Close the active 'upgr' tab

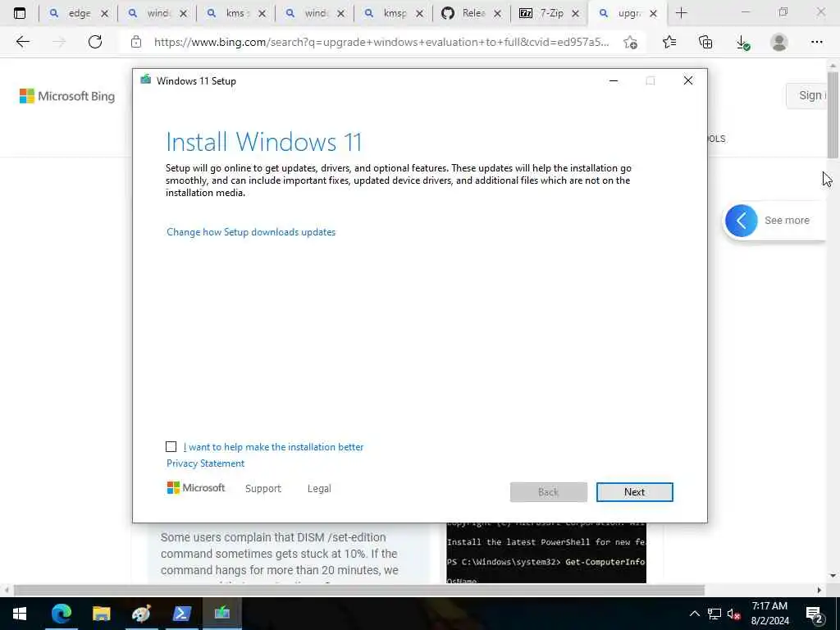[653, 13]
